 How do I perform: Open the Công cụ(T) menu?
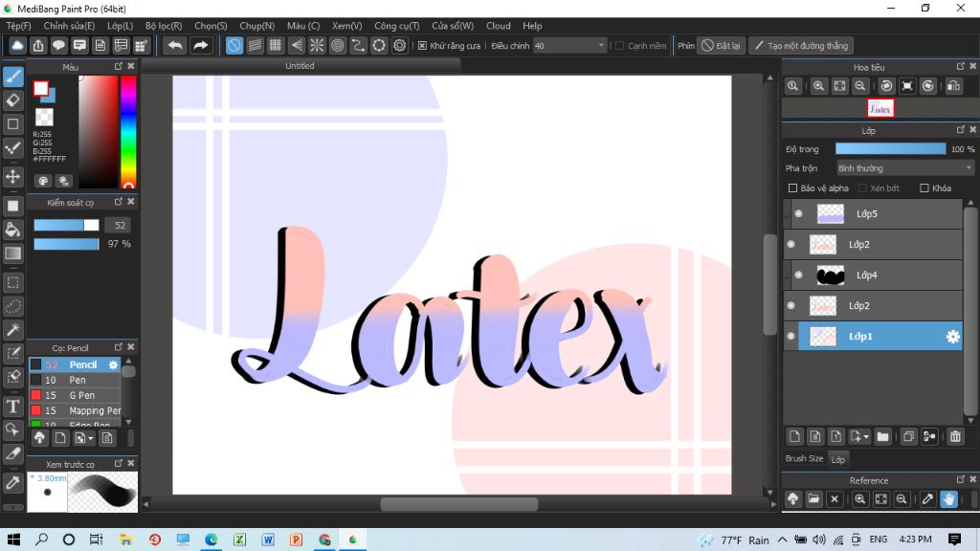tap(397, 26)
